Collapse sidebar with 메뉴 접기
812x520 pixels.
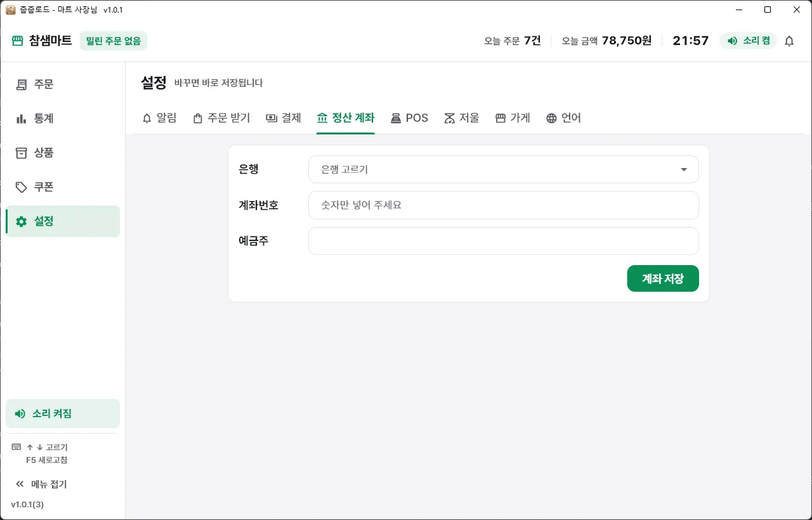pyautogui.click(x=41, y=484)
